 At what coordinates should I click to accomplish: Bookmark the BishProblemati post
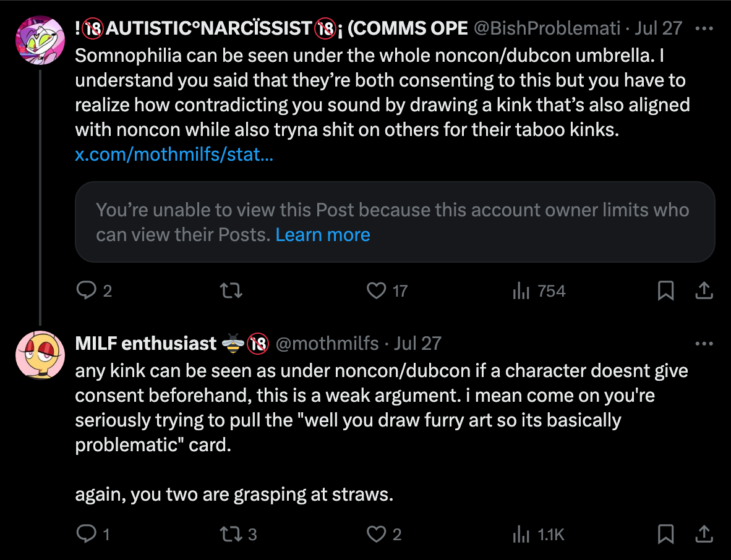(665, 291)
